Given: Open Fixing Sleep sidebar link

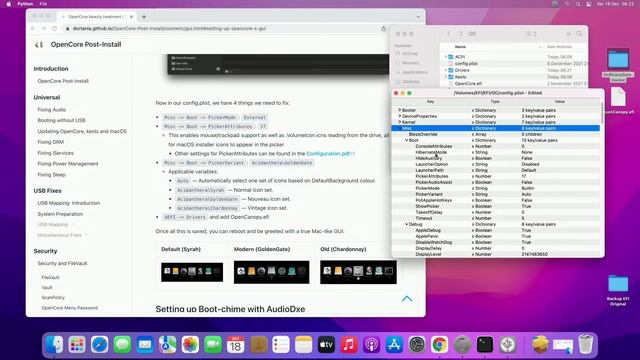Looking at the screenshot, I should click(x=51, y=175).
